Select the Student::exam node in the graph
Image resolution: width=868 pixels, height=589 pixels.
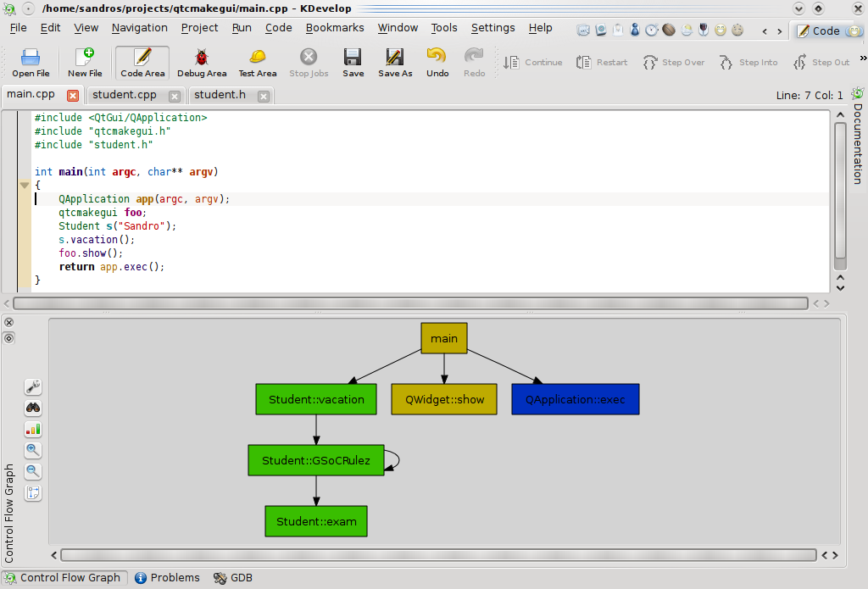click(315, 521)
